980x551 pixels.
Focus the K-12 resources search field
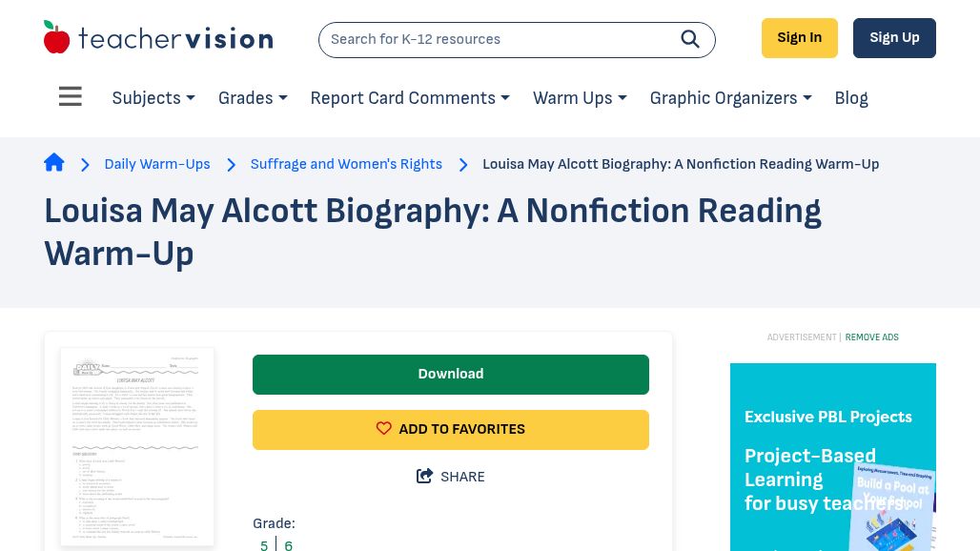click(496, 39)
